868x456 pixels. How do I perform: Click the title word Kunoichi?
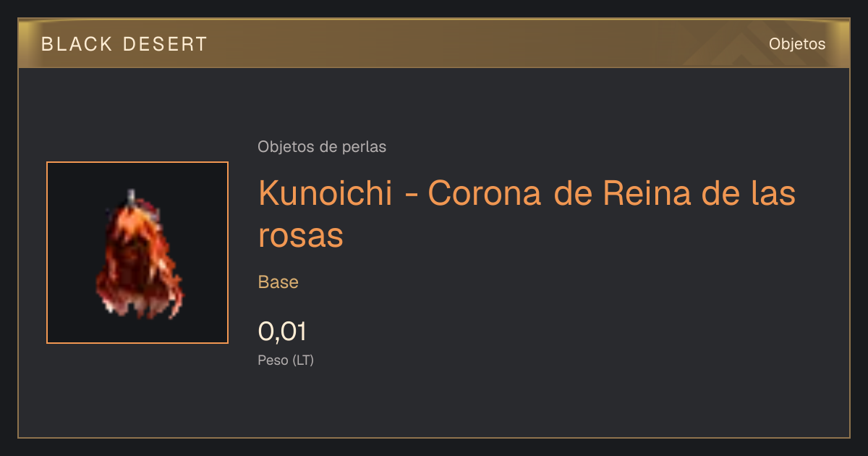point(325,194)
